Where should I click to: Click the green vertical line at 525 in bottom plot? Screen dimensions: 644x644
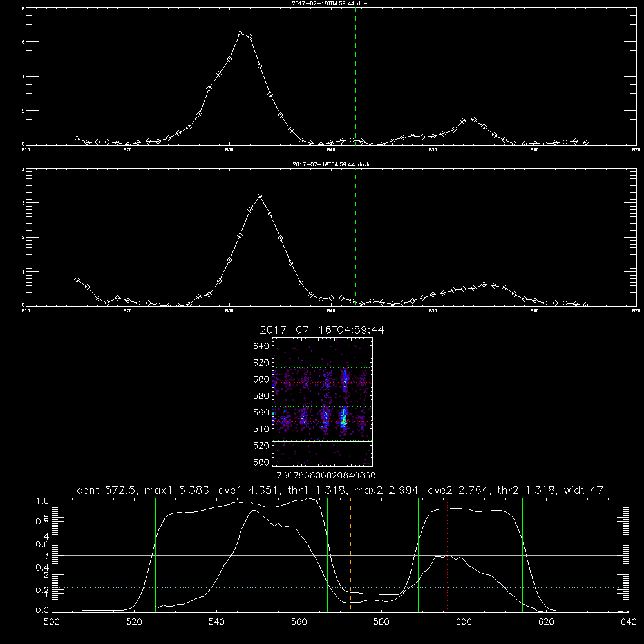(x=155, y=554)
